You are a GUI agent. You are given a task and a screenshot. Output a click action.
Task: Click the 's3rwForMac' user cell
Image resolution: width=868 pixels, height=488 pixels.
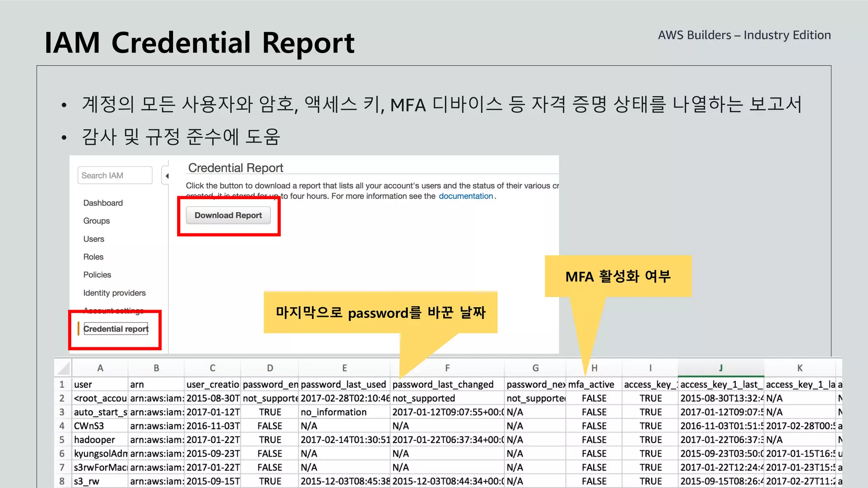pos(100,467)
